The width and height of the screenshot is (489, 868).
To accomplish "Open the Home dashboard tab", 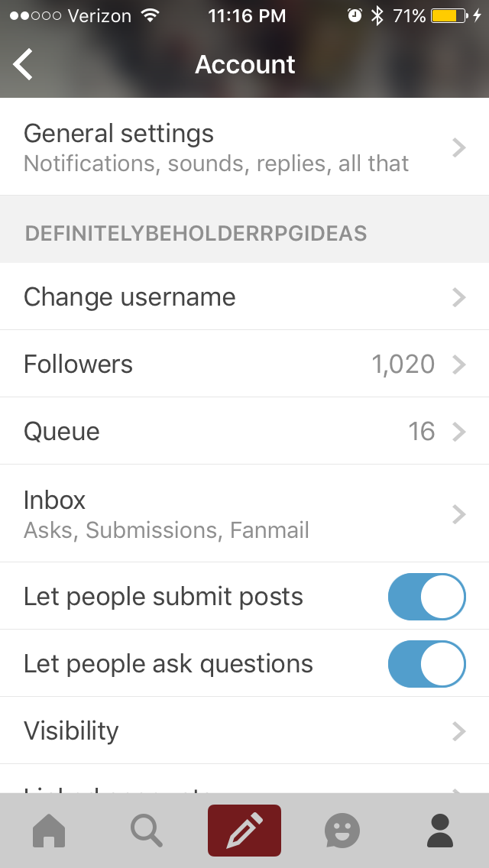I will point(49,831).
